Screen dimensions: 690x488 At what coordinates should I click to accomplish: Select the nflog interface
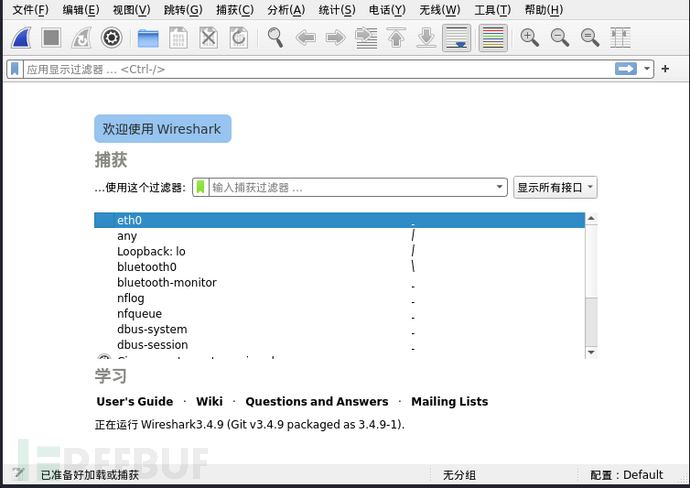339,298
